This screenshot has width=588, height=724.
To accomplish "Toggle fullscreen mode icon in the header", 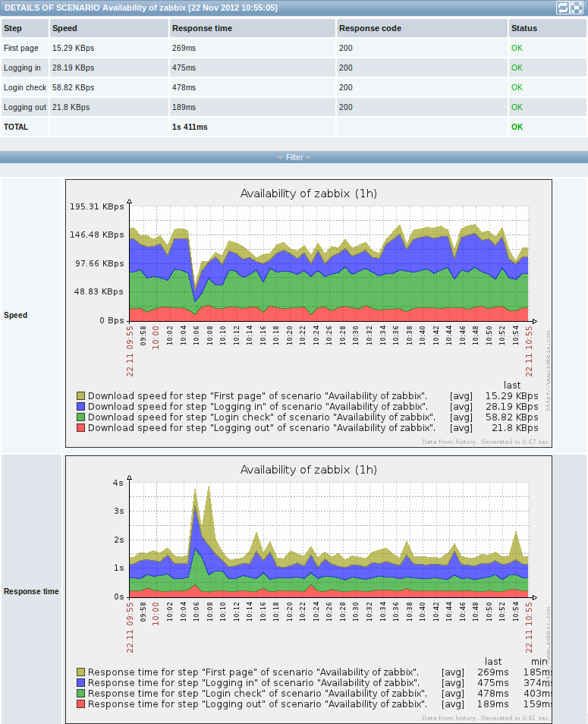I will tap(577, 8).
